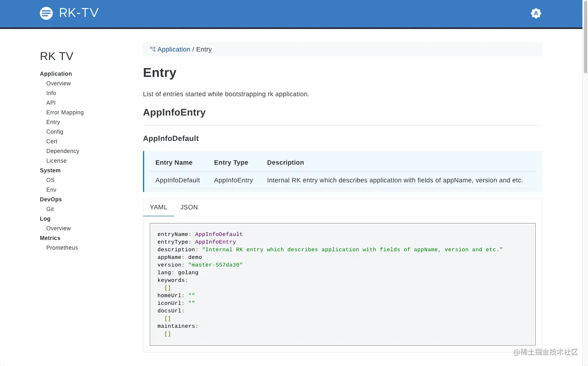Screen dimensions: 588x366
Task: Open the Info sidebar page
Action: pyautogui.click(x=51, y=93)
